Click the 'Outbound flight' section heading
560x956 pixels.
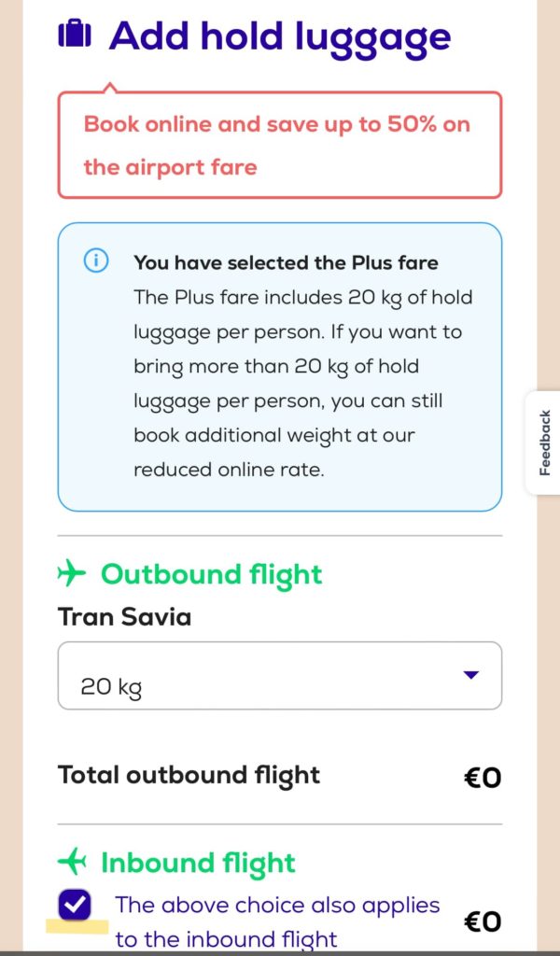pyautogui.click(x=211, y=574)
